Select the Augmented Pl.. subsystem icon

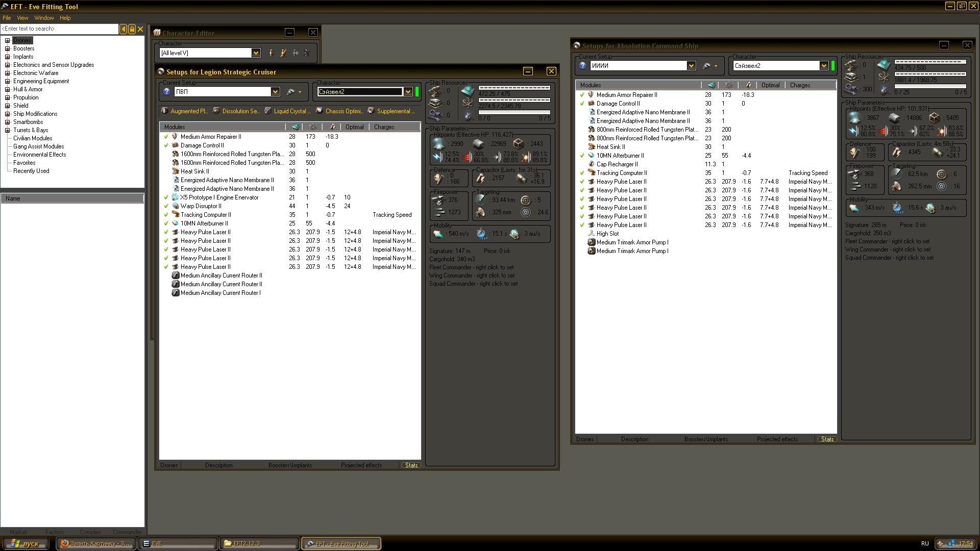pos(165,111)
